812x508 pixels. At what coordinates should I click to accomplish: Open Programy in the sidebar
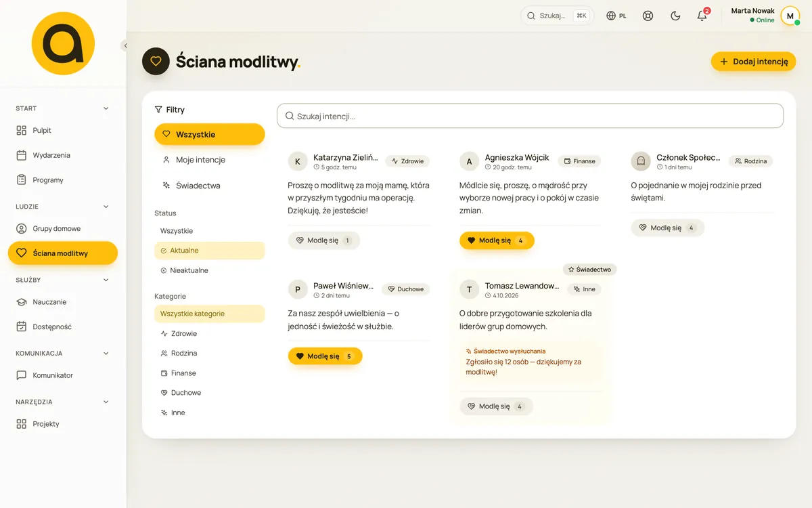point(63,180)
